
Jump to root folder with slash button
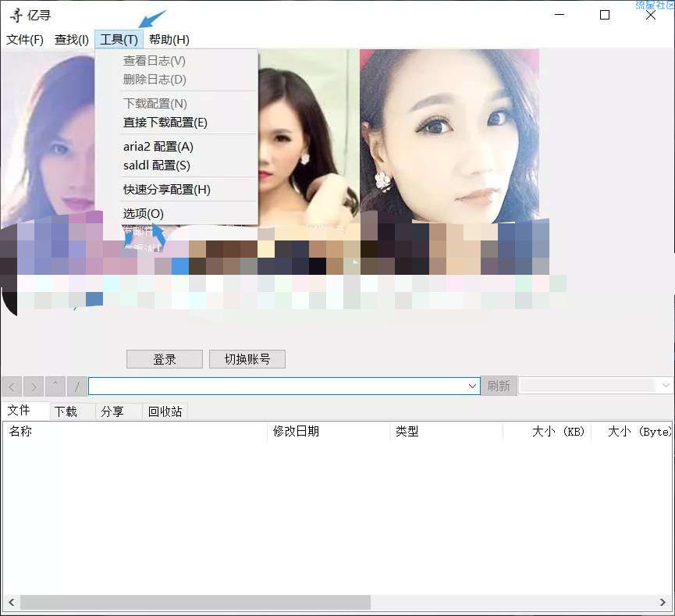(76, 386)
